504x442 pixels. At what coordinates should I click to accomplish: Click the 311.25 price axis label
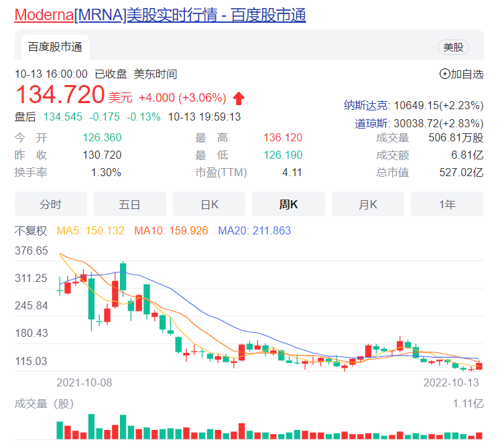[31, 278]
